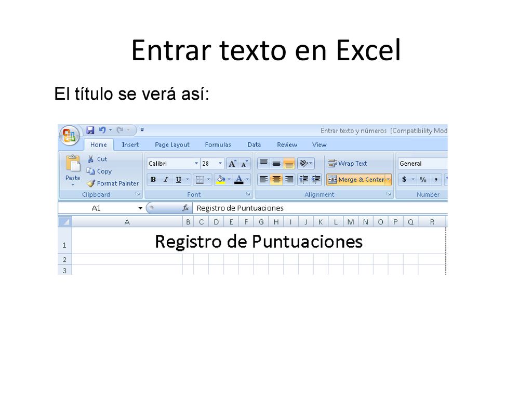Viewport: 532px width, 399px height.
Task: Apply Accounting Number Format dollar sign
Action: coord(404,179)
